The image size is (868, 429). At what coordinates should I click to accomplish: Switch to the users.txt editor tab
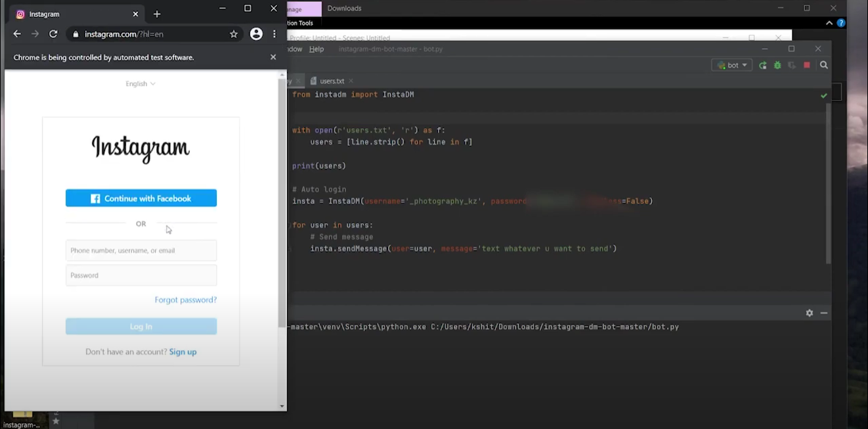coord(332,81)
